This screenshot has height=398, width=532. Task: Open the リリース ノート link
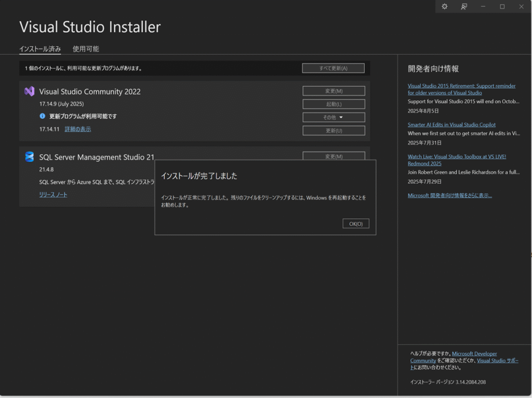click(x=53, y=194)
